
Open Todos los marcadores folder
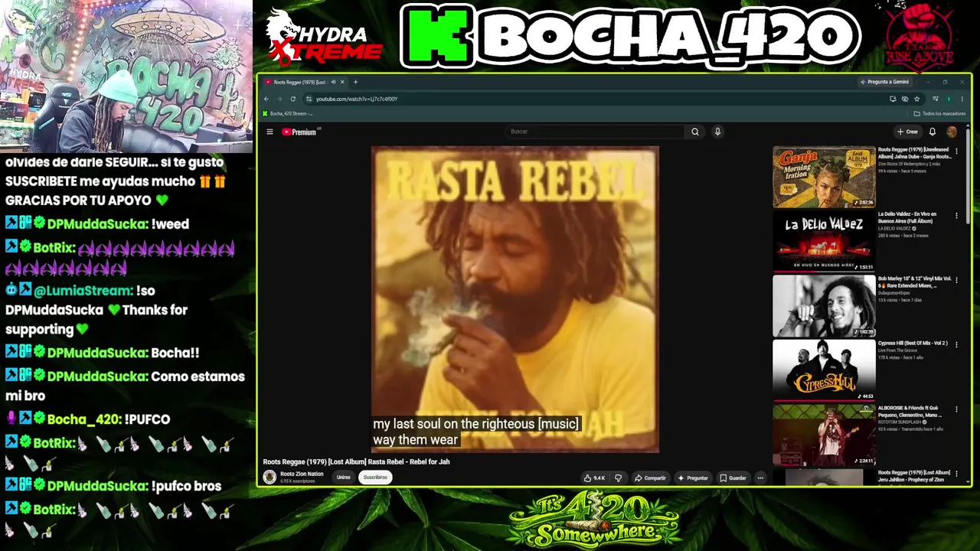coord(939,113)
